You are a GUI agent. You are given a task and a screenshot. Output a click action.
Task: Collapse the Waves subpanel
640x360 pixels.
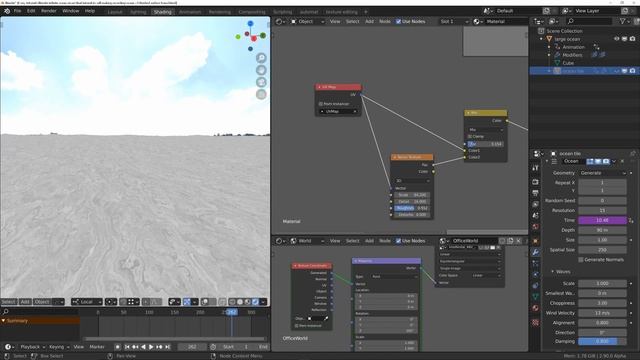[553, 271]
